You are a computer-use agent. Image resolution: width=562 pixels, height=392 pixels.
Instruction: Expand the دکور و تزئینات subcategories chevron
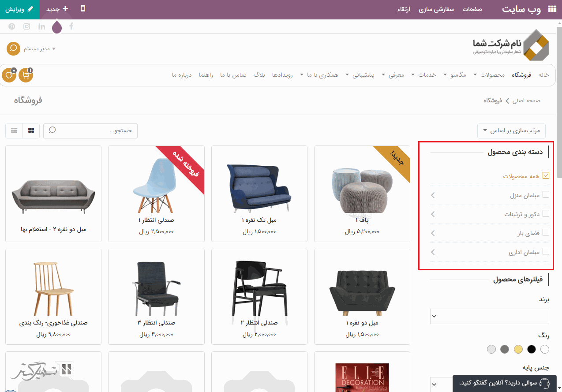coord(433,214)
